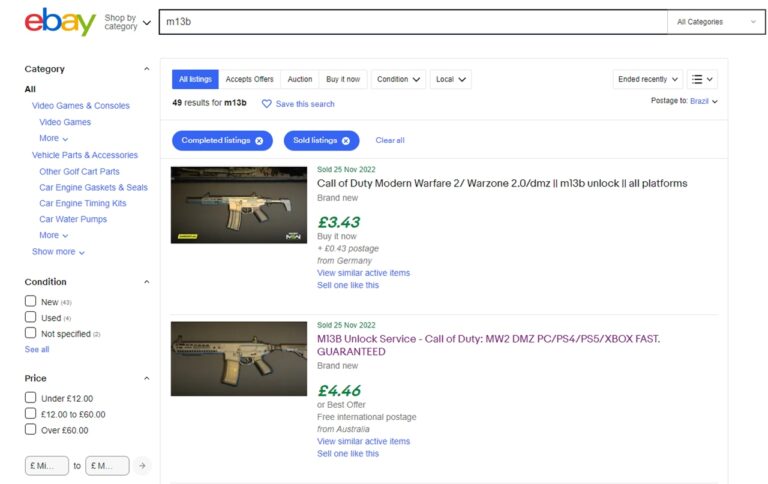Click the maximum price input field

(x=107, y=466)
